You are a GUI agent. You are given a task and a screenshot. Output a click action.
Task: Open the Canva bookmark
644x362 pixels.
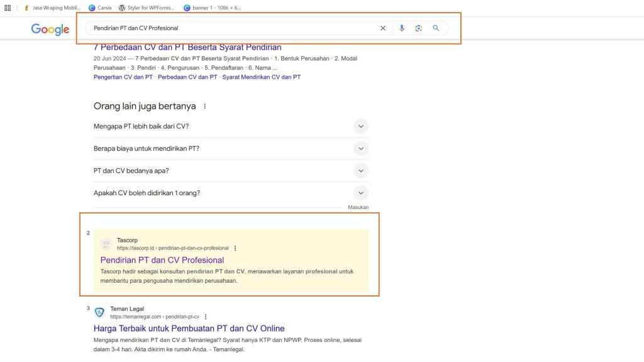(101, 8)
